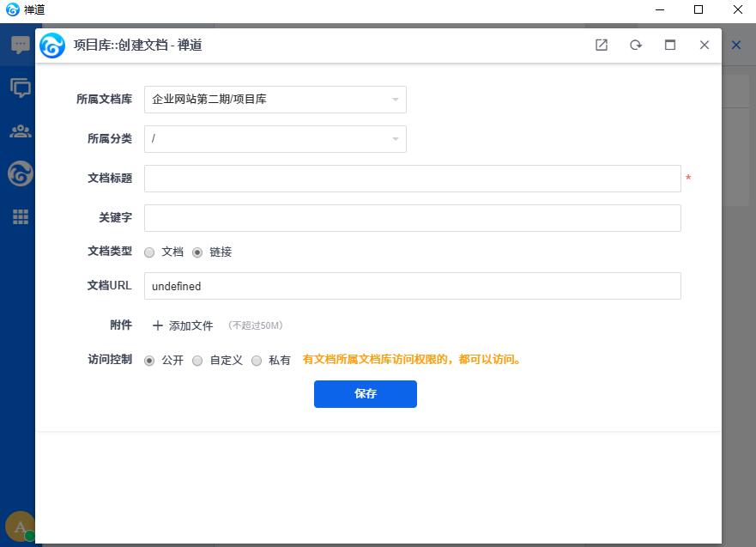The image size is (756, 547).
Task: Click the 保存 save button
Action: click(x=365, y=394)
